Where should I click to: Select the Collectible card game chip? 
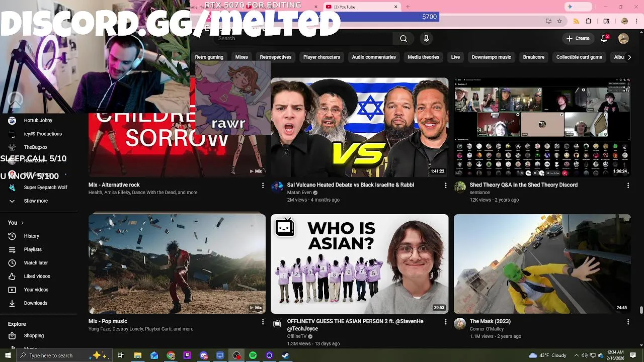click(x=579, y=57)
